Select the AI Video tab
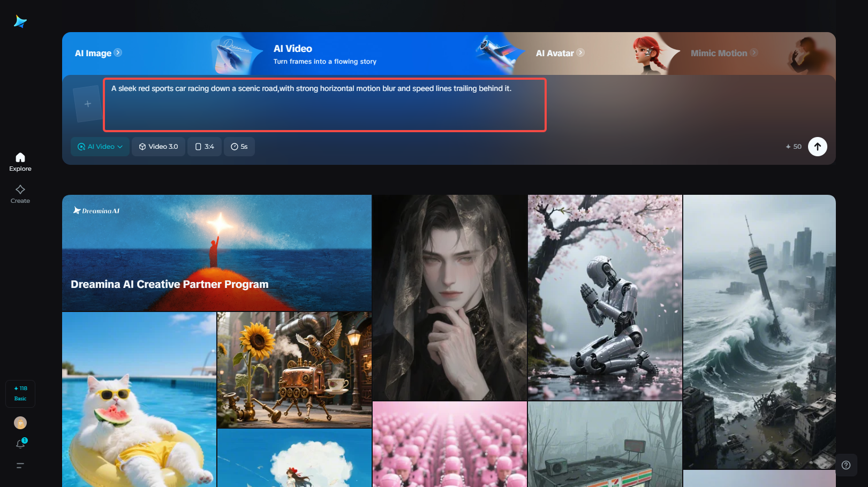Image resolution: width=868 pixels, height=487 pixels. pyautogui.click(x=293, y=49)
